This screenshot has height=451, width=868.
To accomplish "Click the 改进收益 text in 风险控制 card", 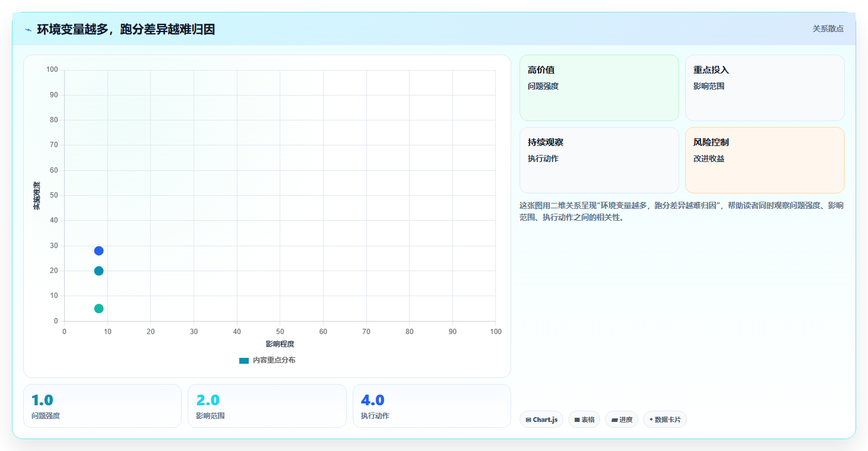I will point(709,158).
